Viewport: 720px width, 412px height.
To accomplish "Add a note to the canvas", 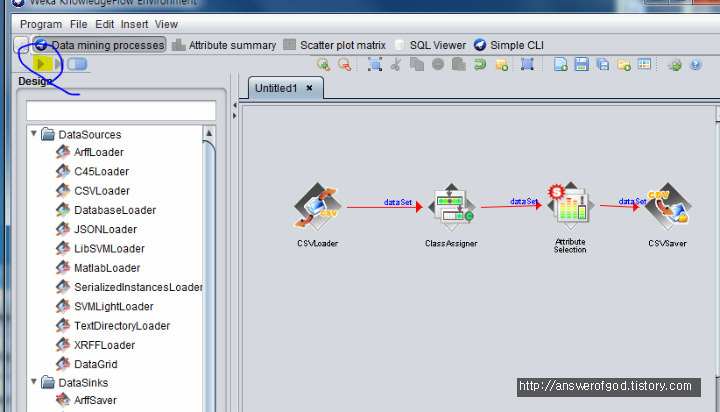I will 501,64.
